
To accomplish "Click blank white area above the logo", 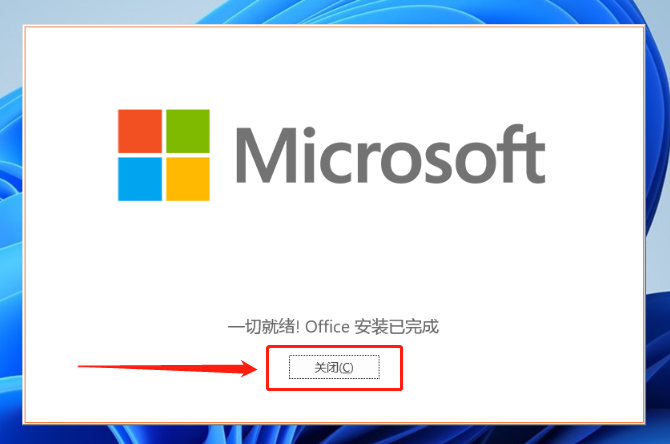I will point(333,66).
